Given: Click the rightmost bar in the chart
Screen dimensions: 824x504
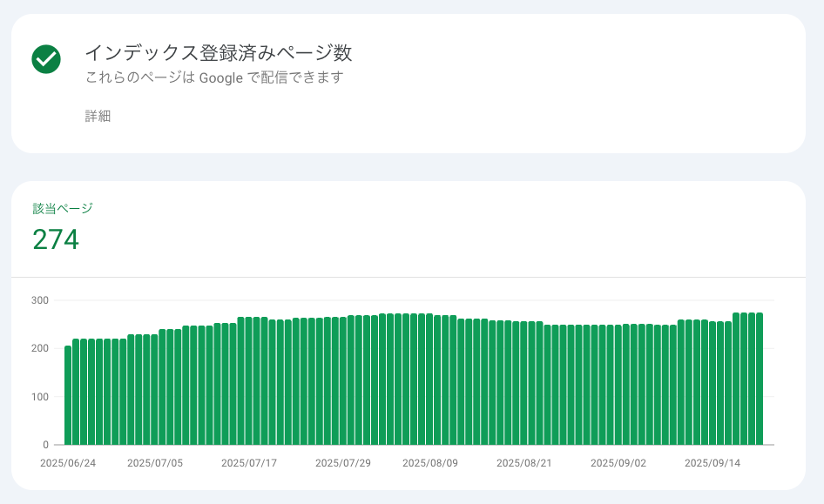Looking at the screenshot, I should click(760, 379).
